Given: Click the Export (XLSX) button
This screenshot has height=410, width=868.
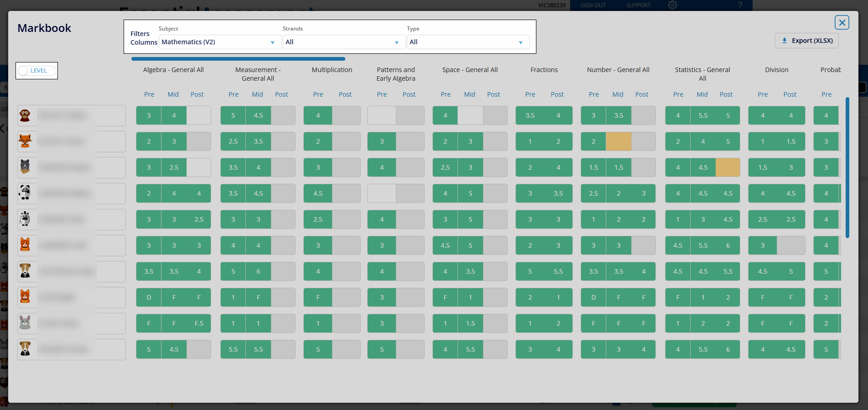Looking at the screenshot, I should (x=806, y=41).
